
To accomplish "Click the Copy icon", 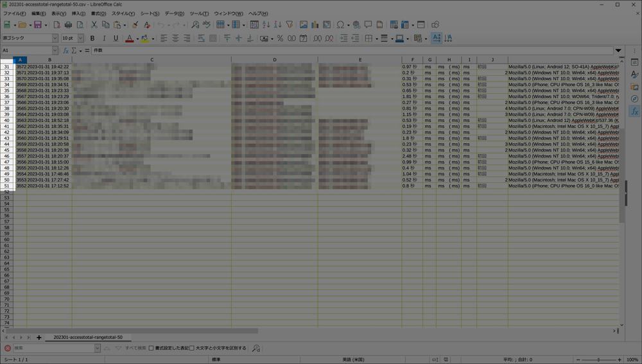I will click(106, 25).
